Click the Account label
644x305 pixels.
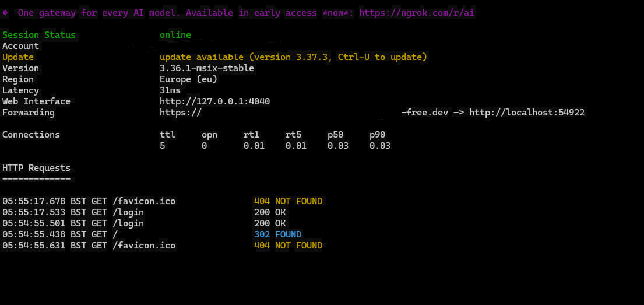click(x=20, y=46)
